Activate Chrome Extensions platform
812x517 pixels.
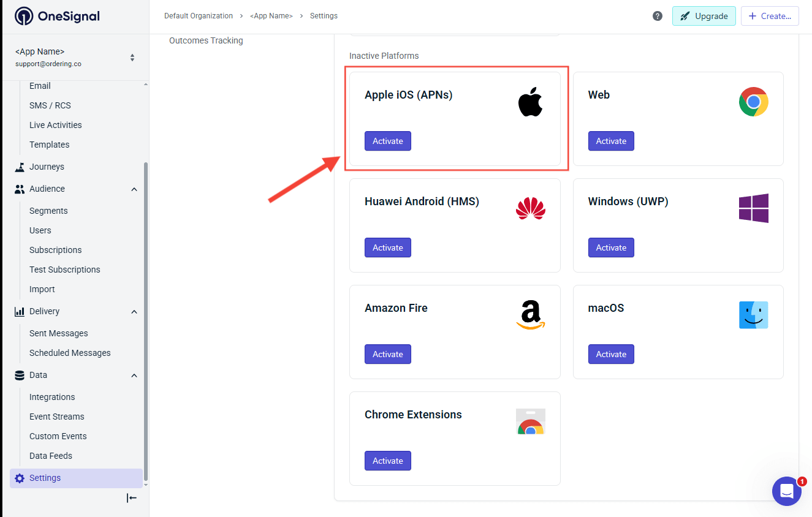[x=388, y=461]
